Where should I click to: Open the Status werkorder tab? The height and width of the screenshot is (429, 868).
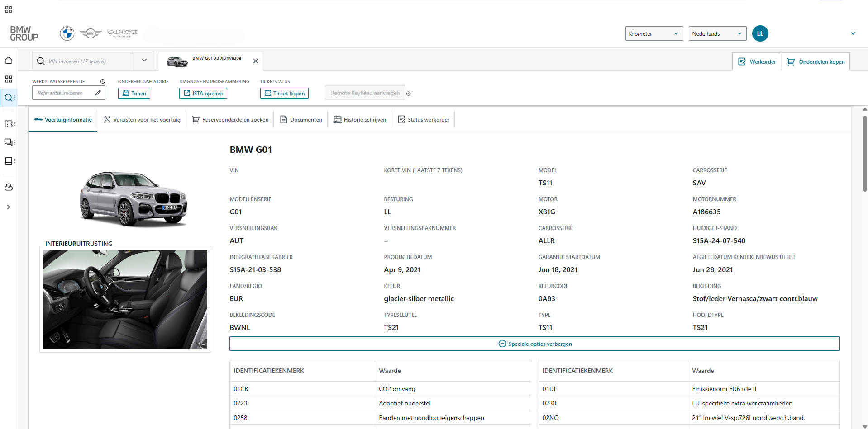click(423, 119)
